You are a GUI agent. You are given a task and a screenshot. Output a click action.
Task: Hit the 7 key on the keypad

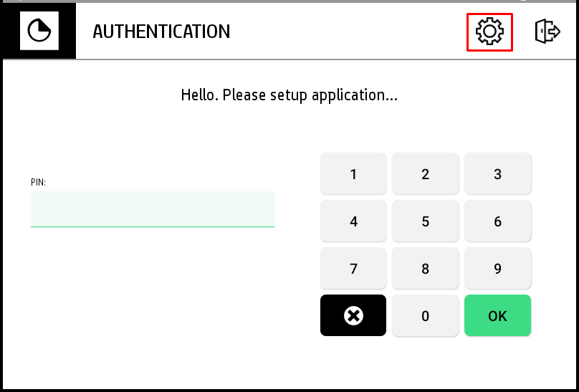click(x=353, y=269)
